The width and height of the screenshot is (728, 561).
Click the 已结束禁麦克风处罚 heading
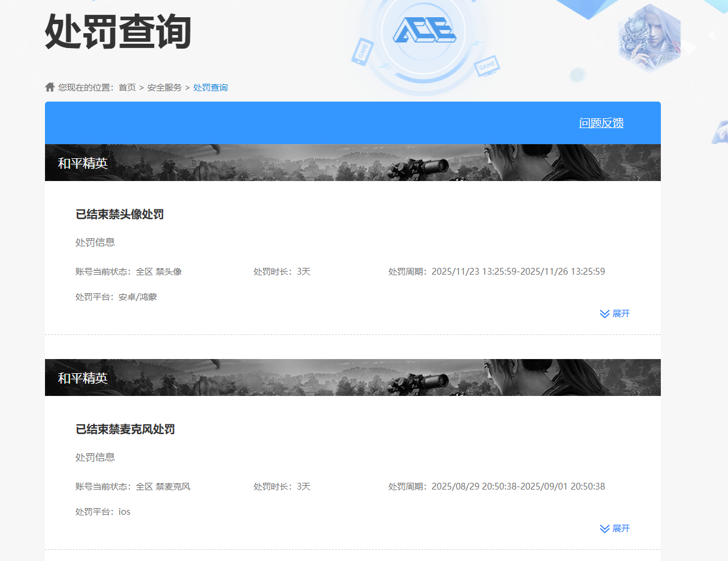[126, 429]
